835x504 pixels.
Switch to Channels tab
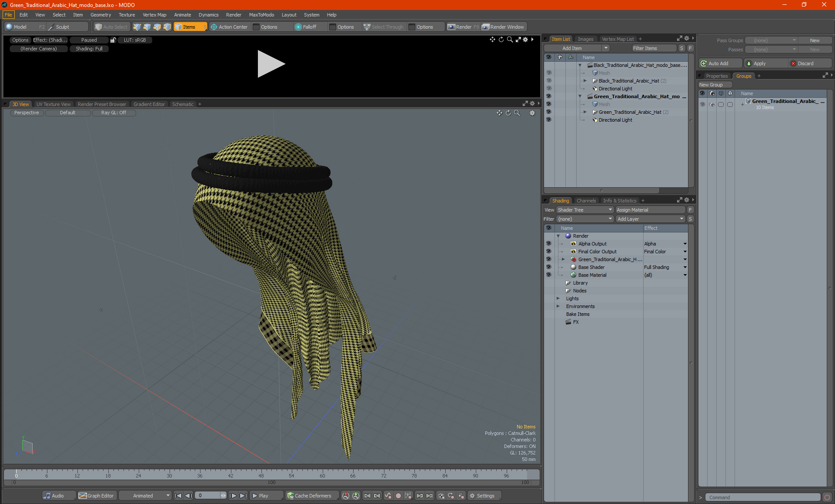[586, 201]
